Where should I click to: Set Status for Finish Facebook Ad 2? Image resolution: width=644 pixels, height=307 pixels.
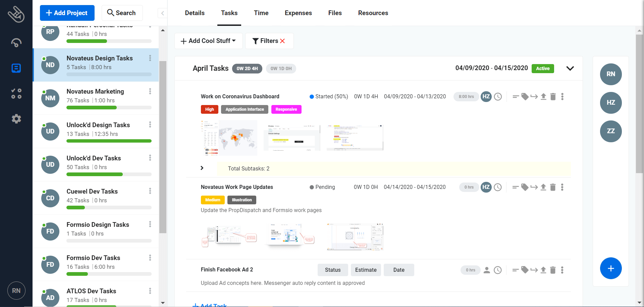point(333,270)
